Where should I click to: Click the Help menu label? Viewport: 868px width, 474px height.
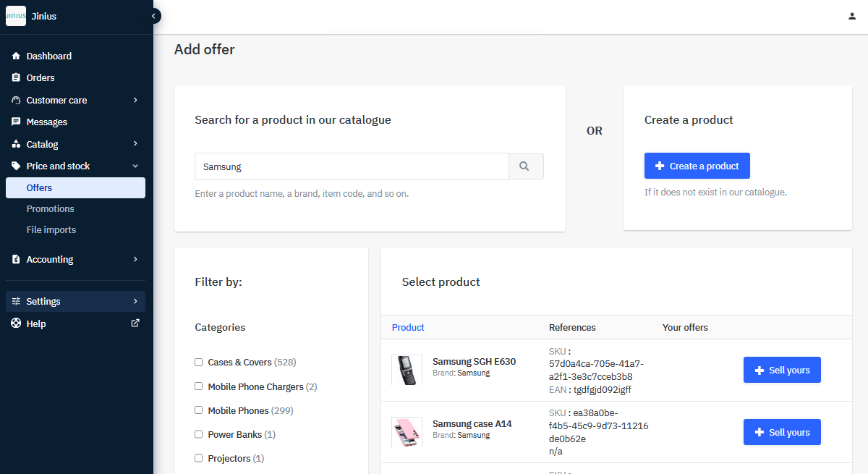[36, 323]
